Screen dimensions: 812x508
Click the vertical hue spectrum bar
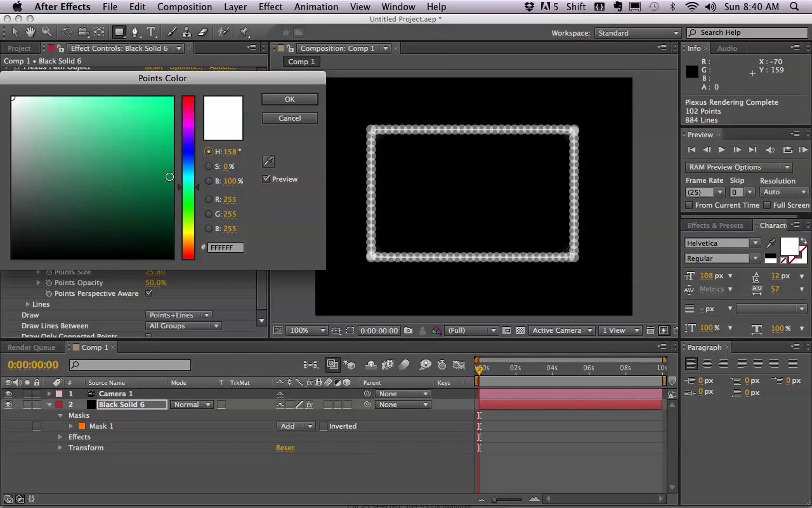[x=188, y=178]
